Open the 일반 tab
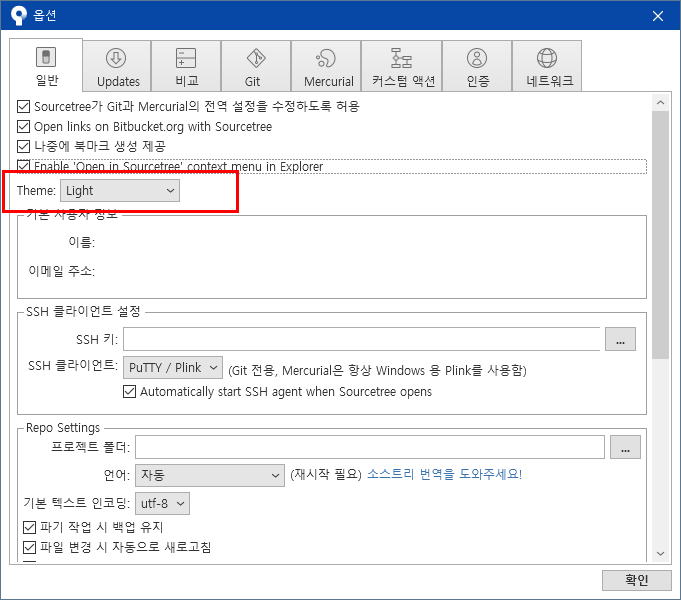 (46, 65)
